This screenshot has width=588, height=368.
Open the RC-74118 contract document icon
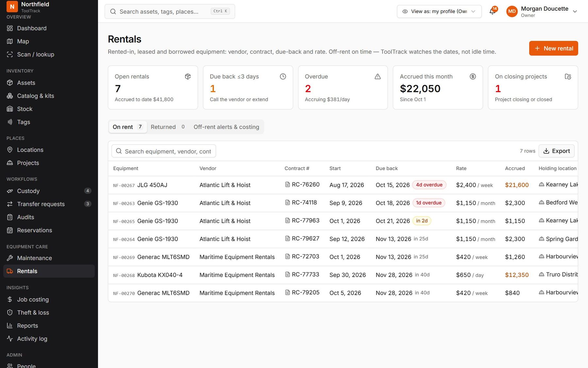pyautogui.click(x=287, y=202)
